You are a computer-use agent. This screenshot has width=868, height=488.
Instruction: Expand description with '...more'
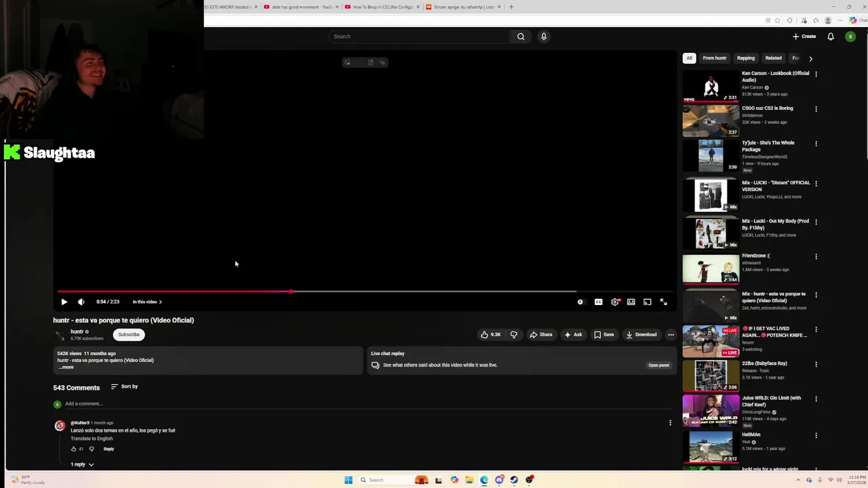[x=66, y=367]
